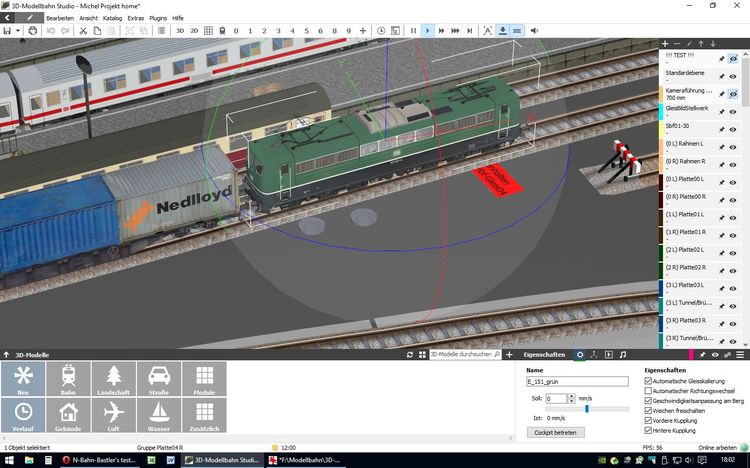
Task: Hide the Standardebene layer using eye icon
Action: [x=733, y=78]
